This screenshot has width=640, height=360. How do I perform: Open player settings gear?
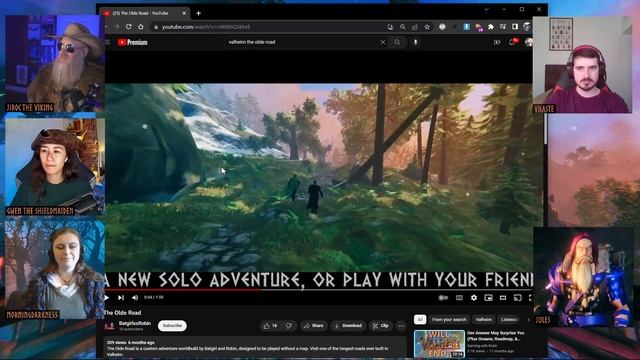pos(473,298)
